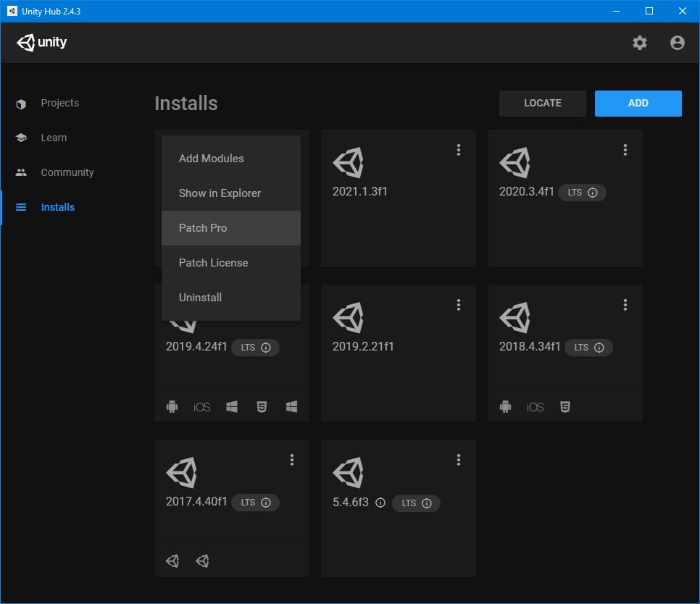700x604 pixels.
Task: Click the 2019.2.21f1 version text
Action: (x=363, y=346)
